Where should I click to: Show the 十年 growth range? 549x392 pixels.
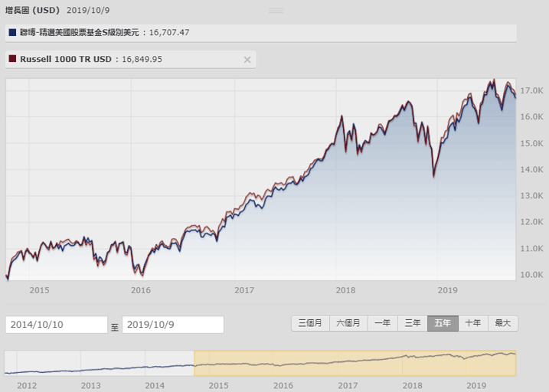[x=472, y=323]
